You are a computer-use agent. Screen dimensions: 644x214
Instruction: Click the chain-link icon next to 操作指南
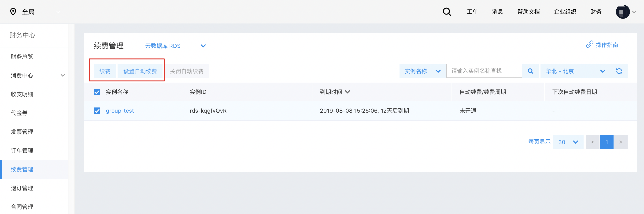[x=589, y=45]
